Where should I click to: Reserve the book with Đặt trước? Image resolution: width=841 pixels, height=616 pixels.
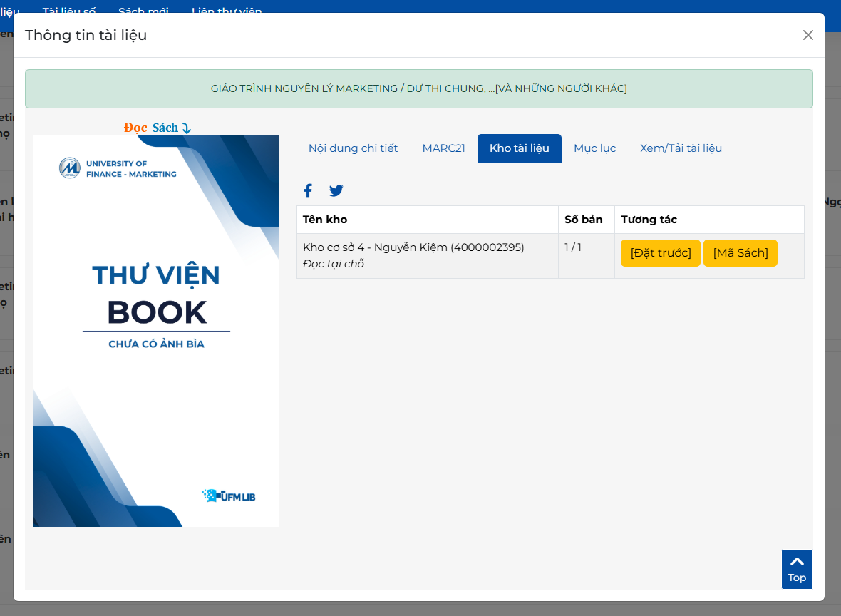point(661,252)
